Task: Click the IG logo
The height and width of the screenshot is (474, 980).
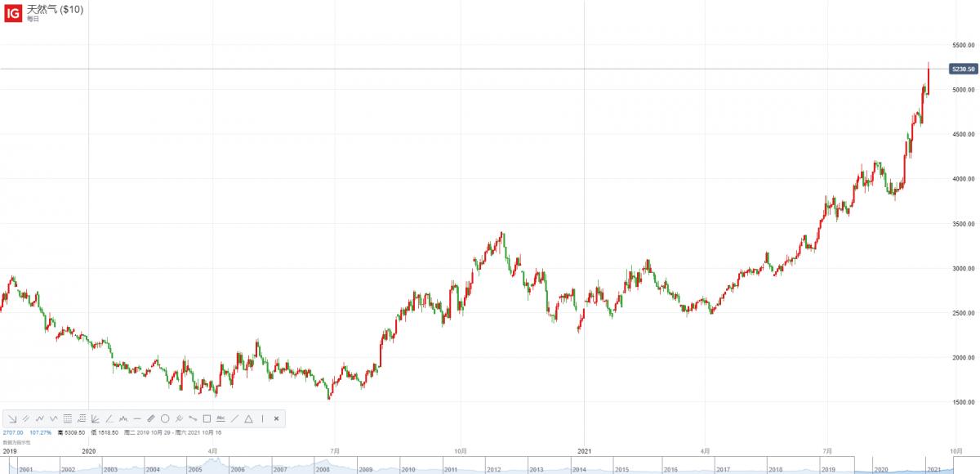Action: click(12, 11)
